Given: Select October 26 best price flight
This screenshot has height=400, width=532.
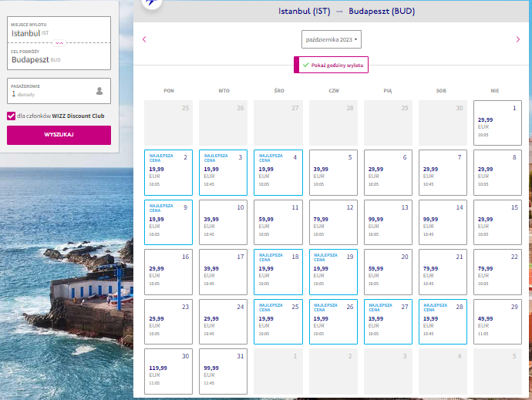Looking at the screenshot, I should (333, 322).
